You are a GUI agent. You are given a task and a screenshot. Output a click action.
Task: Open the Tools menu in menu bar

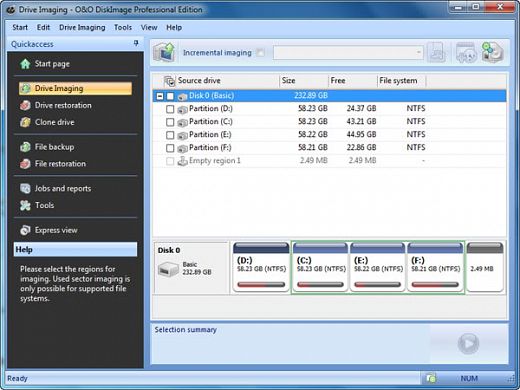click(x=123, y=27)
